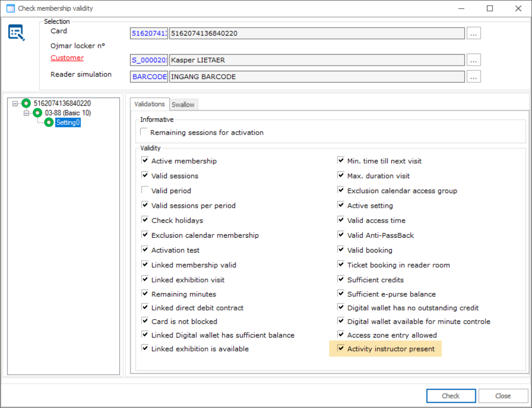
Task: Click the INGANG BARCODE description field
Action: 317,77
